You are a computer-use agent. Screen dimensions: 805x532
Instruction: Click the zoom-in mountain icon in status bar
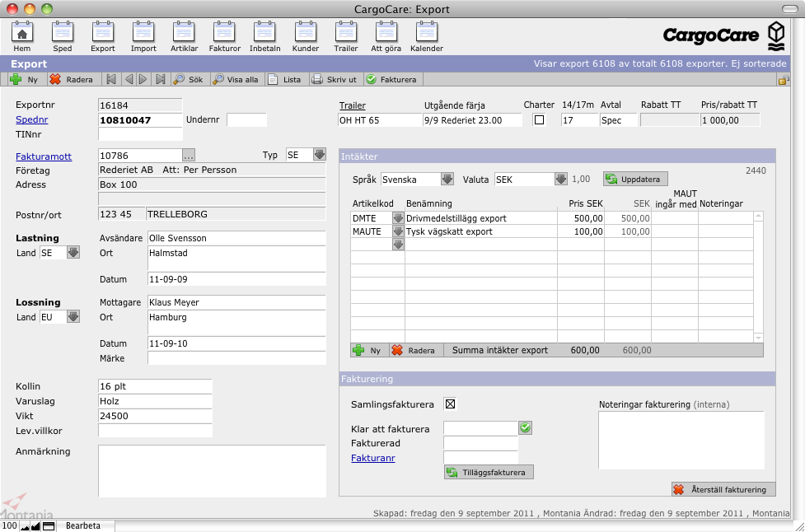pos(35,526)
